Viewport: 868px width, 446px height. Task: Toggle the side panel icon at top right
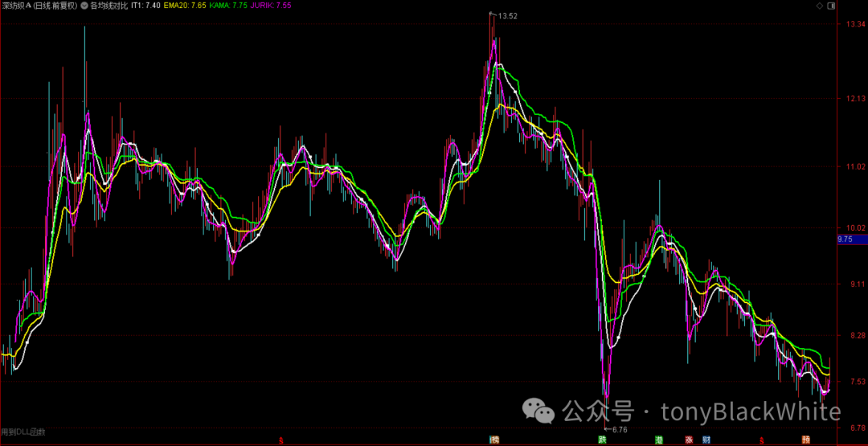point(830,6)
